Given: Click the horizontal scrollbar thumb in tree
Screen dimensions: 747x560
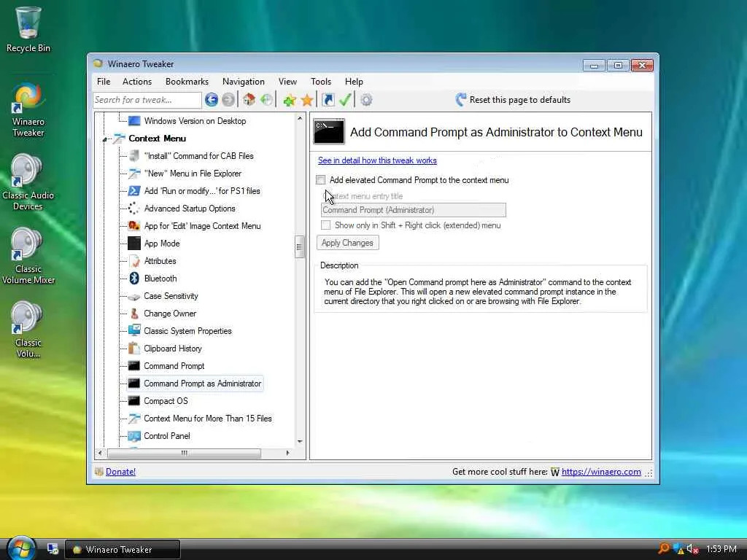Looking at the screenshot, I should point(184,453).
